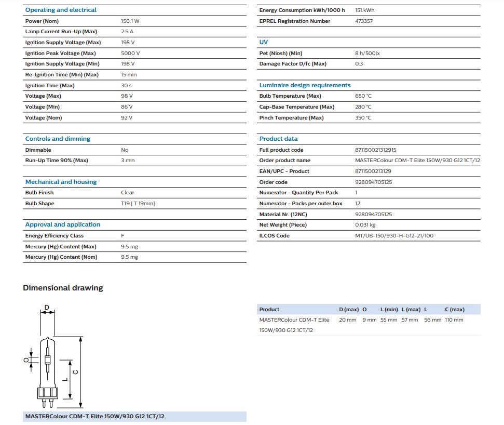Image resolution: width=504 pixels, height=425 pixels.
Task: Select the '151 kWh' energy consumption value
Action: click(365, 10)
